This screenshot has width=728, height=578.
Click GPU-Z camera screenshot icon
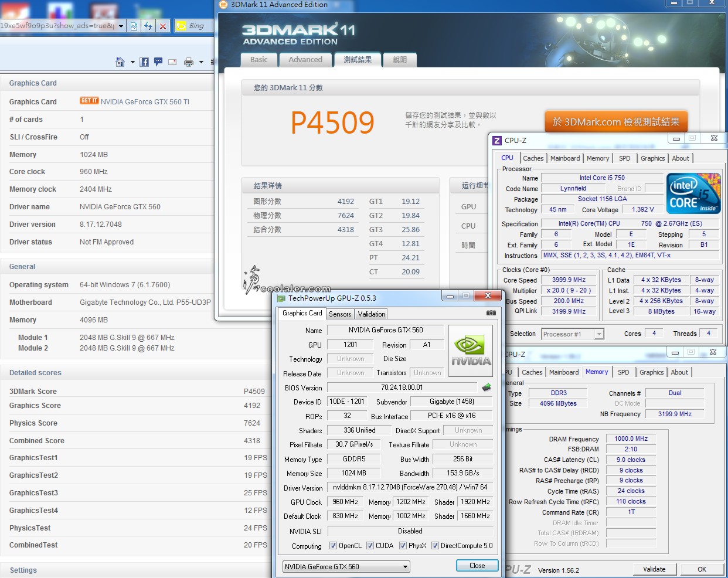click(x=491, y=313)
